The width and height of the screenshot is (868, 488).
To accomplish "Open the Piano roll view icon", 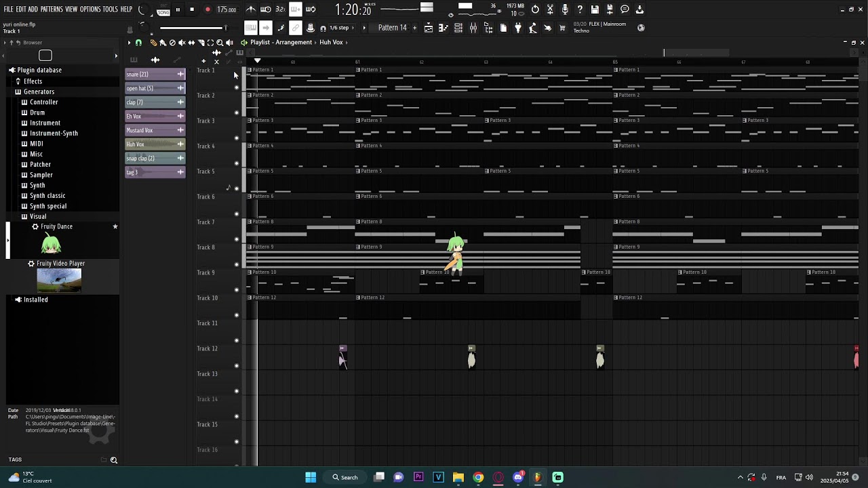I will click(443, 28).
